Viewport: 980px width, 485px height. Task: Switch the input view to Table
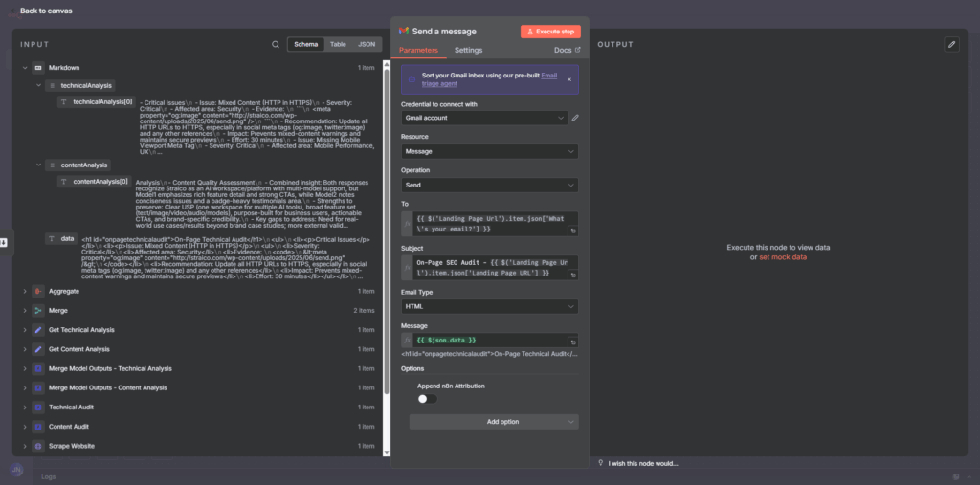(338, 44)
